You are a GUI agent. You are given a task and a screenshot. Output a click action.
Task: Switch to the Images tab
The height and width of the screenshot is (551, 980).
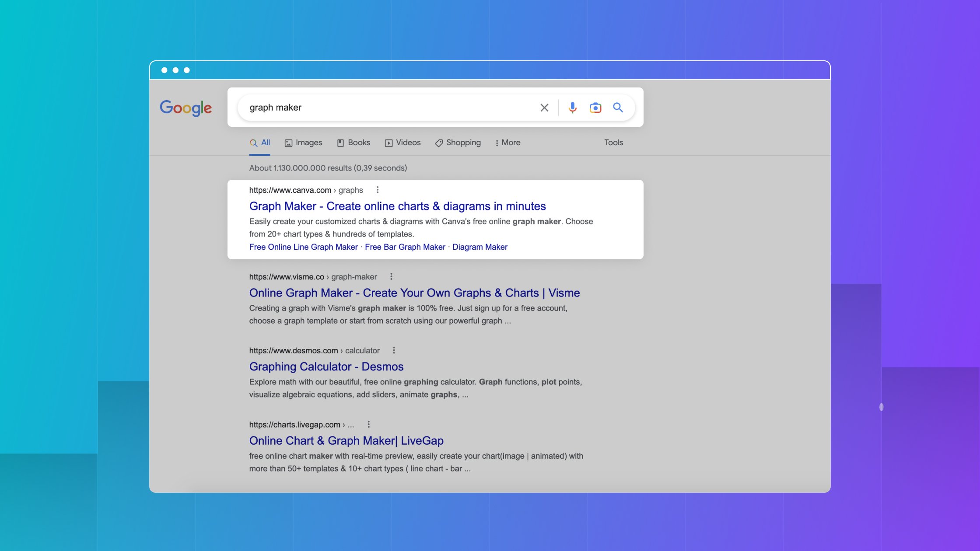[x=303, y=143]
